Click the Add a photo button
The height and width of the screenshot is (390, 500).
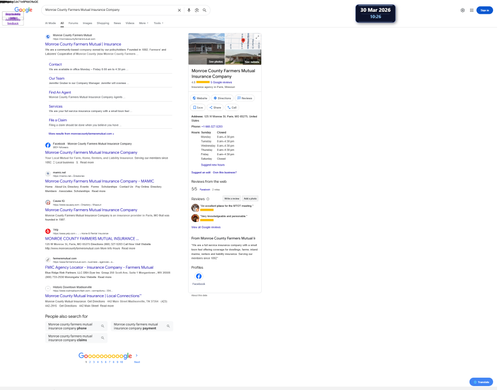250,198
